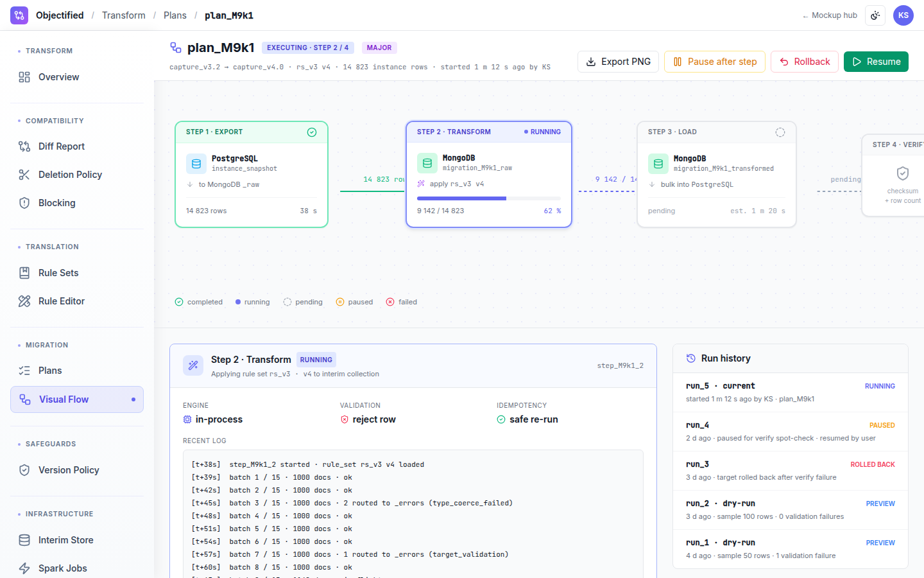Click the Interim Store database icon
924x578 pixels.
[24, 540]
